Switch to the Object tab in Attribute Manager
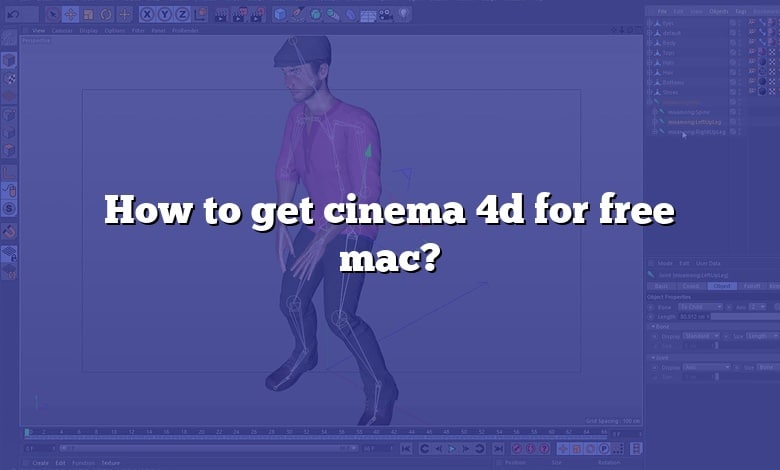780x470 pixels. point(722,286)
